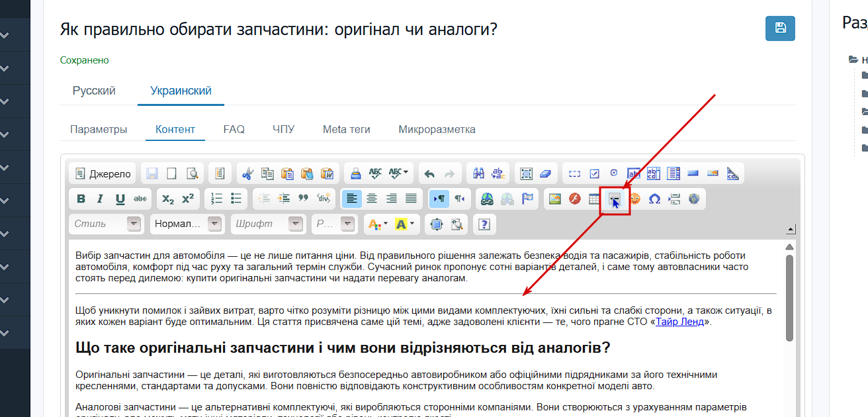Toggle italic formatting
868x417 pixels.
point(100,199)
